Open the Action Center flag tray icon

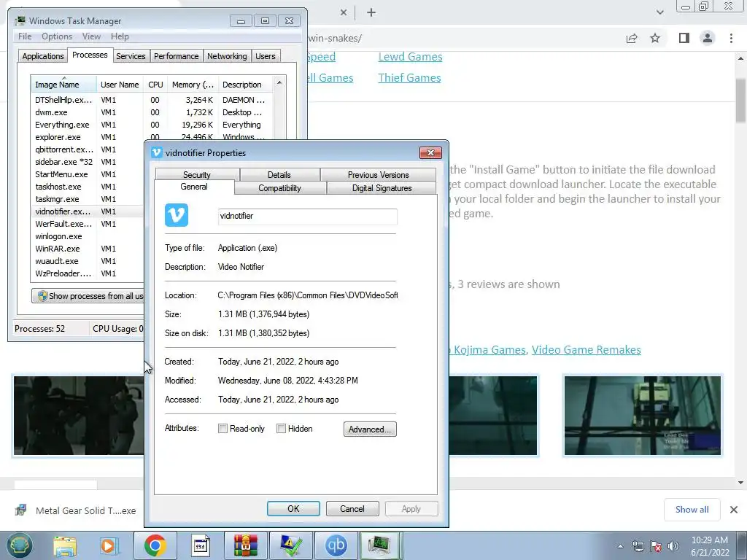656,545
